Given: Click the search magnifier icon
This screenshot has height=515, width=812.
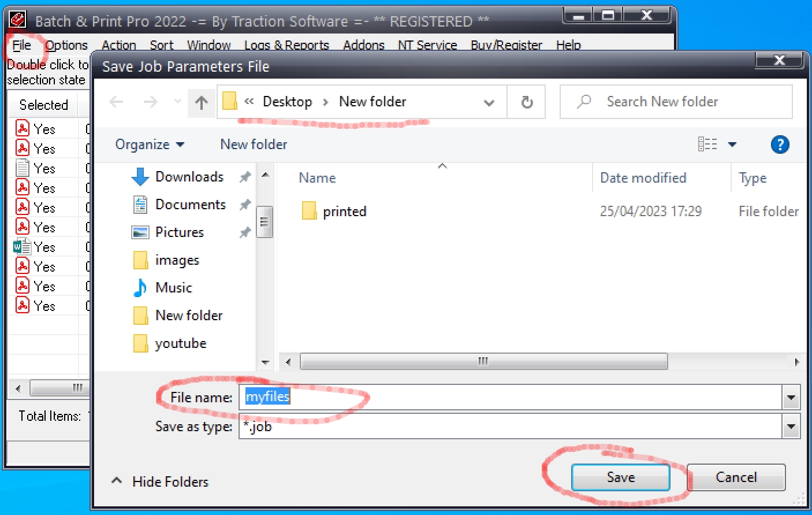Looking at the screenshot, I should (584, 102).
